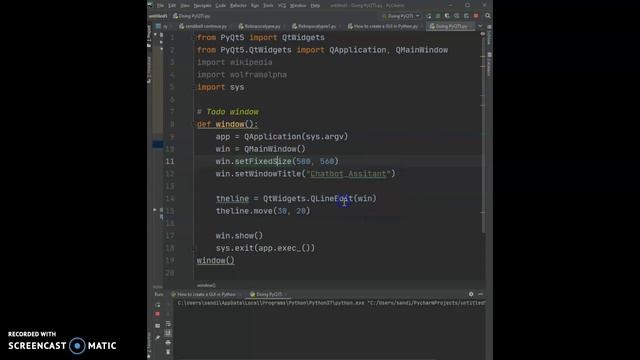
Task: Click Run with Coverage icon
Action: [x=447, y=16]
